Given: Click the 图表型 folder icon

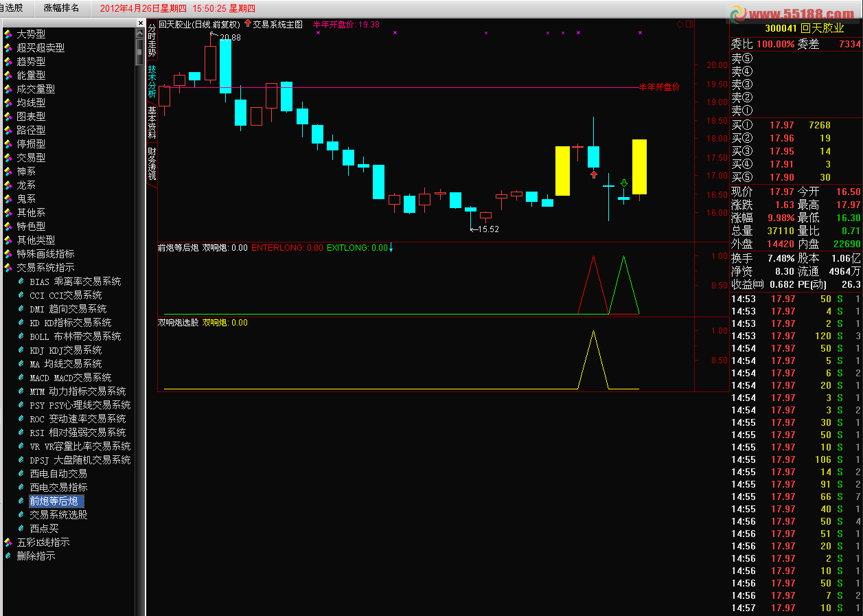Looking at the screenshot, I should [8, 117].
